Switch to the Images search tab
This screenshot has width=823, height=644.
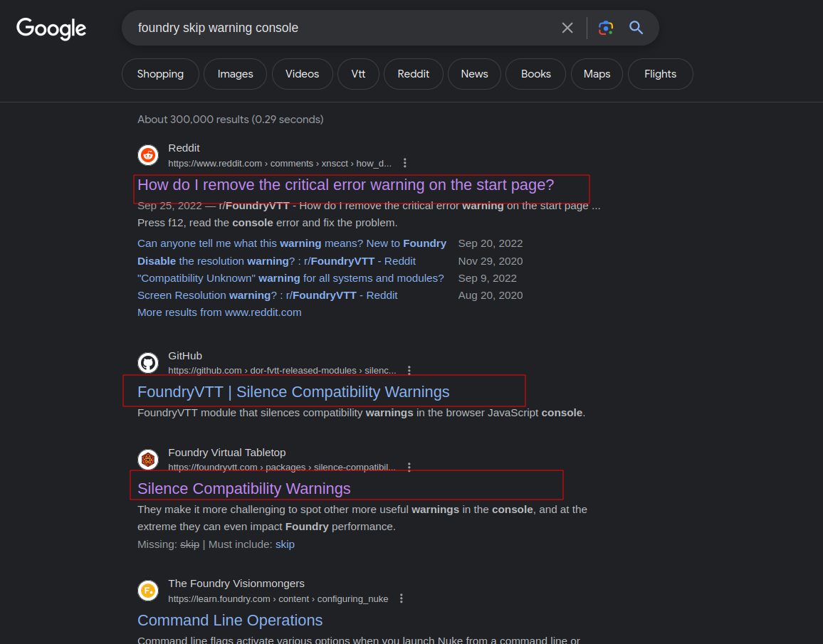point(235,73)
